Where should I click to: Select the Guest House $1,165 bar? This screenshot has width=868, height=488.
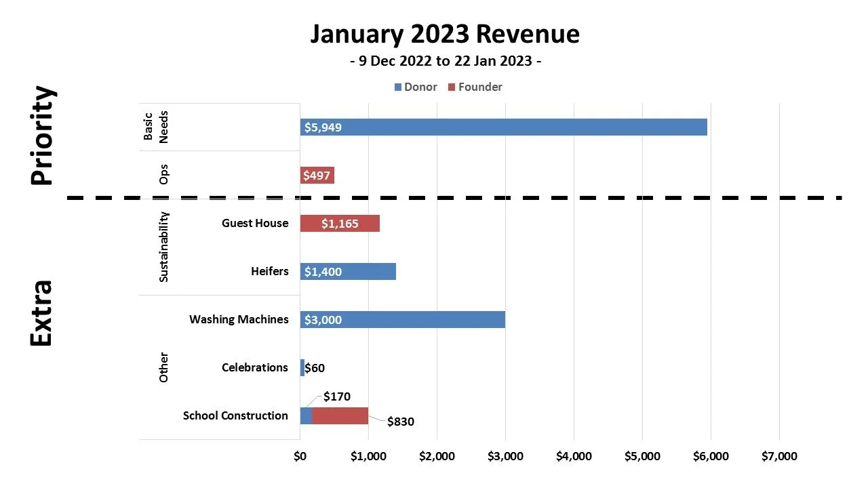point(340,223)
